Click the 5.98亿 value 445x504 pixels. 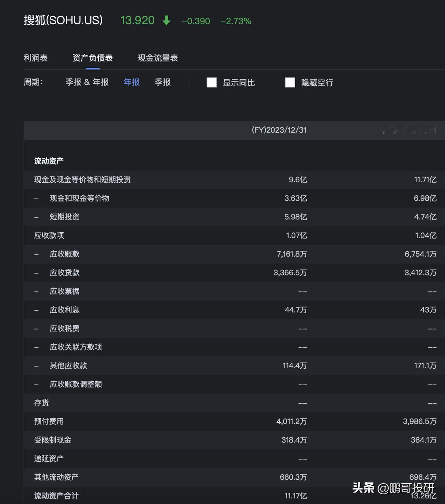[x=296, y=217]
